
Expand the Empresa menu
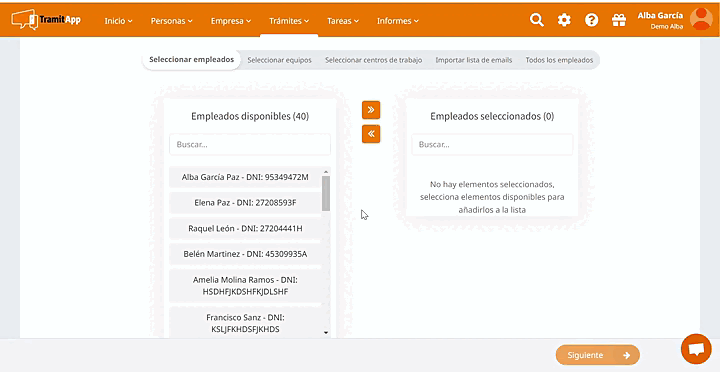click(231, 21)
